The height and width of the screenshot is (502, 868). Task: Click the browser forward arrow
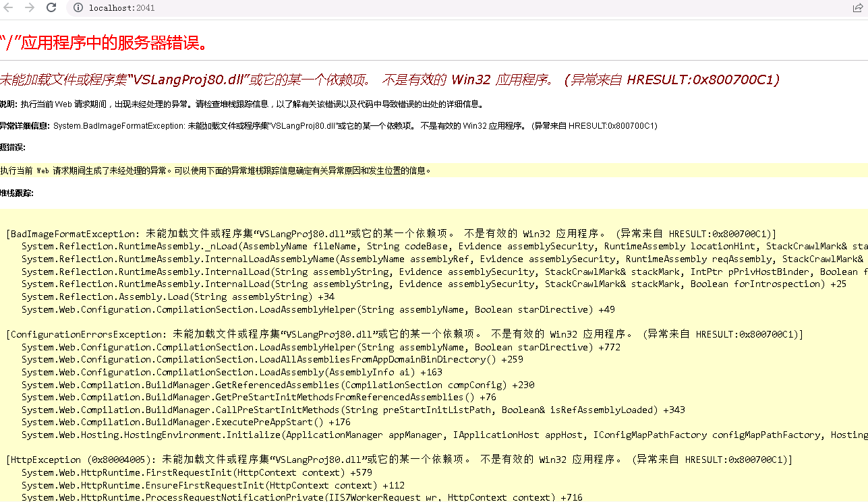coord(30,7)
